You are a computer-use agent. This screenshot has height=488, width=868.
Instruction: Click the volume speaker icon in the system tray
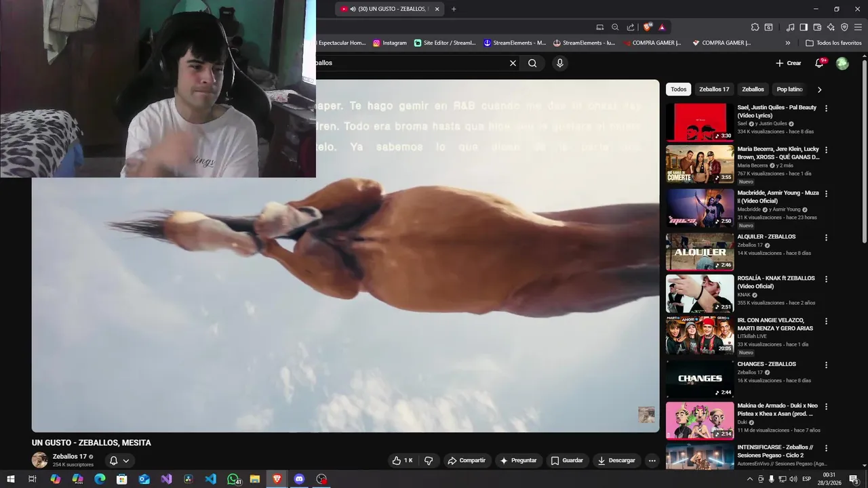coord(793,479)
